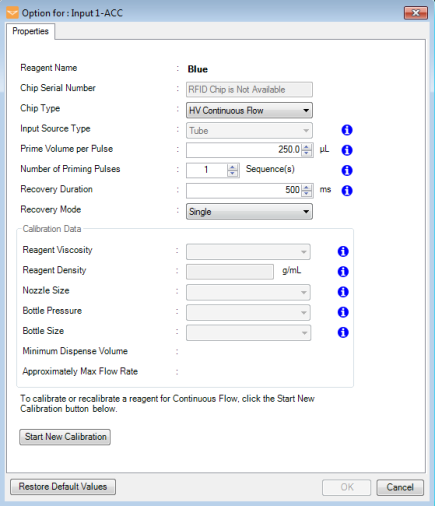Image resolution: width=435 pixels, height=506 pixels.
Task: Decrease Number of Priming Pulses with down arrow
Action: 233,173
